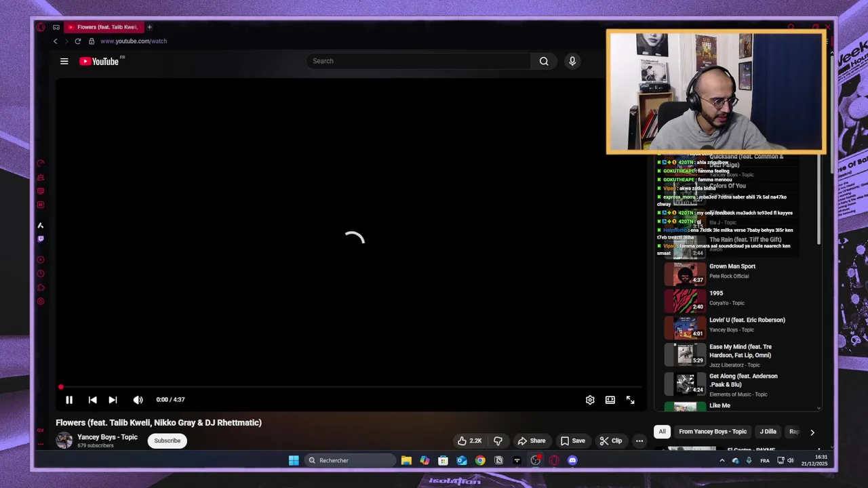Viewport: 868px width, 488px height.
Task: Create a Clip with scissors button
Action: tap(611, 441)
